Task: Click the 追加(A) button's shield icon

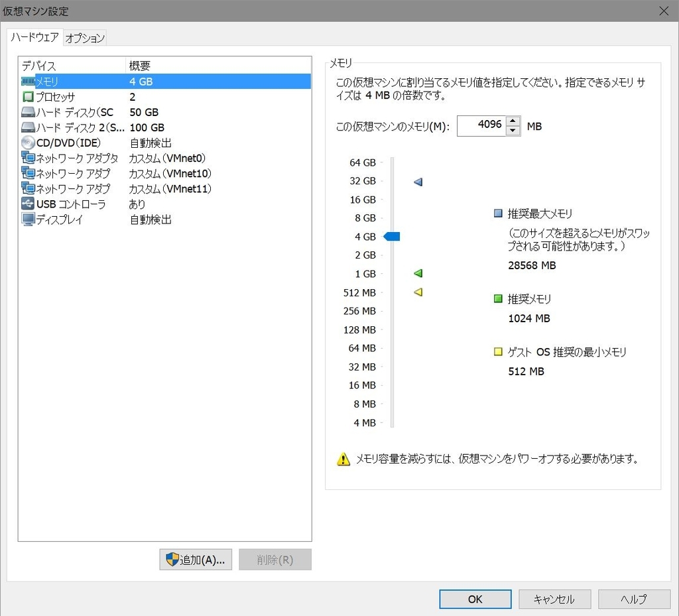Action: point(173,559)
